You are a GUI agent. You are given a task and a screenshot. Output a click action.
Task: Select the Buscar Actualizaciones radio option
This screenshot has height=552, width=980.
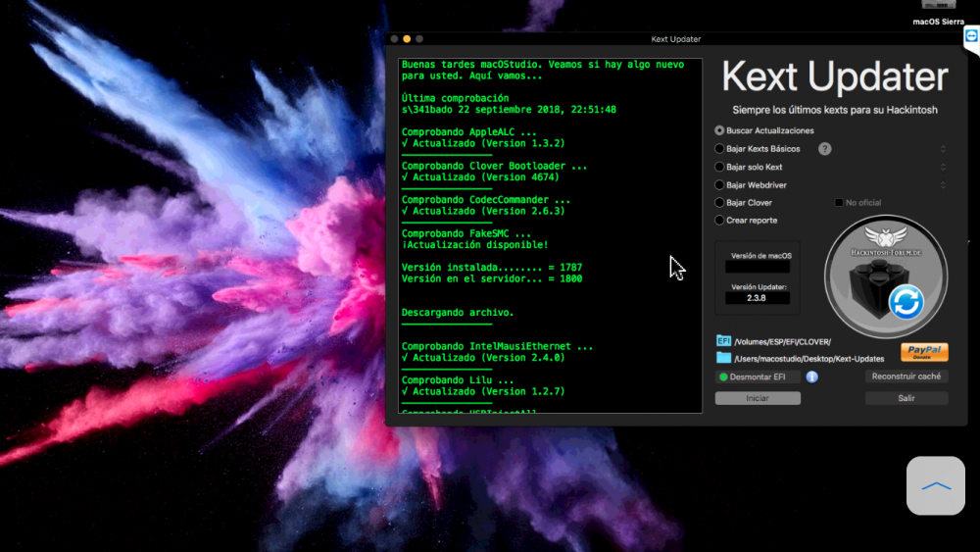[x=719, y=130]
